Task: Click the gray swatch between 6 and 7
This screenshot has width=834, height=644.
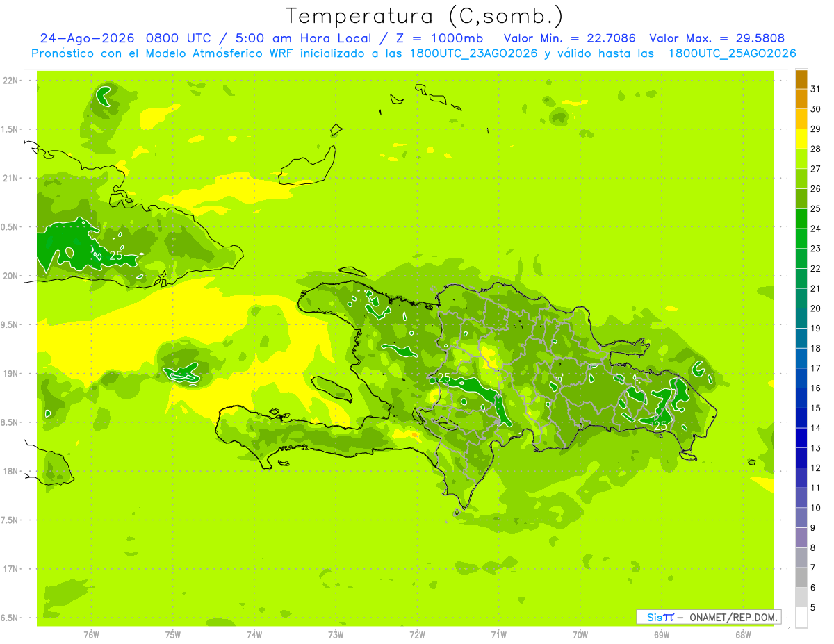Action: coord(801,577)
